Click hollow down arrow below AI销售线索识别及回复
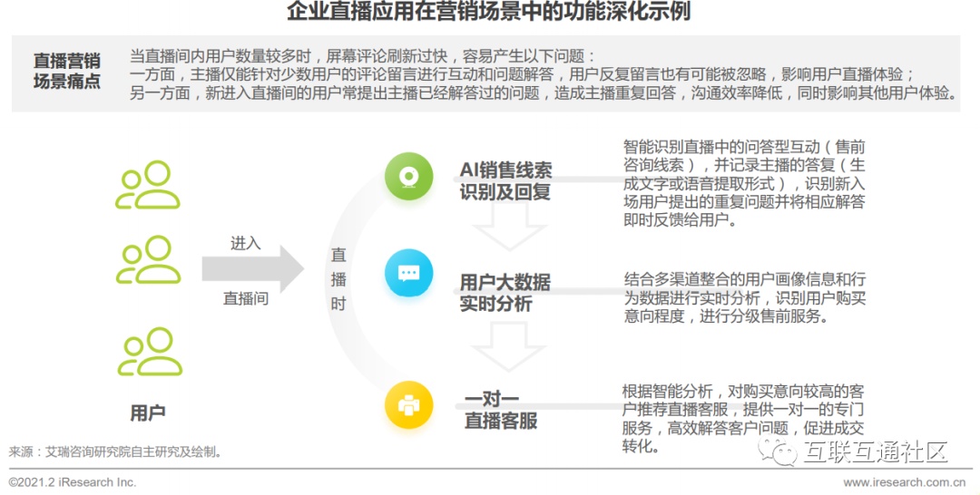Image resolution: width=980 pixels, height=495 pixels. coord(509,227)
